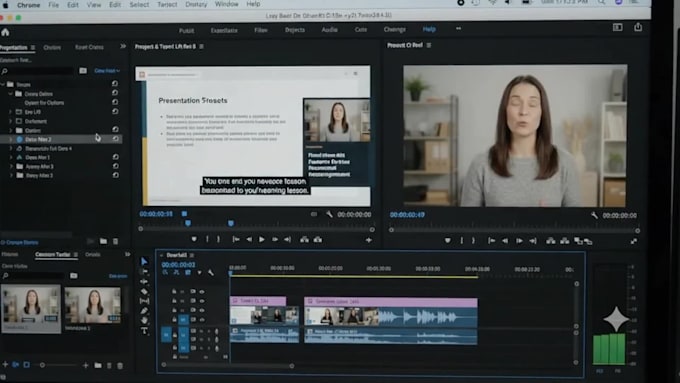Step back one frame in source monitor
The image size is (680, 383).
(x=249, y=239)
